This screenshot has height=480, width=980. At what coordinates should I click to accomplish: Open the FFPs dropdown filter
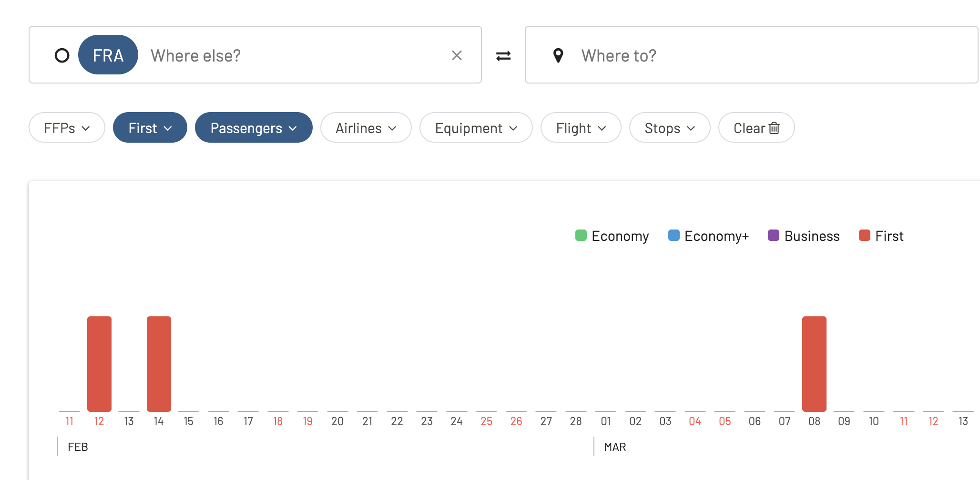pyautogui.click(x=67, y=128)
